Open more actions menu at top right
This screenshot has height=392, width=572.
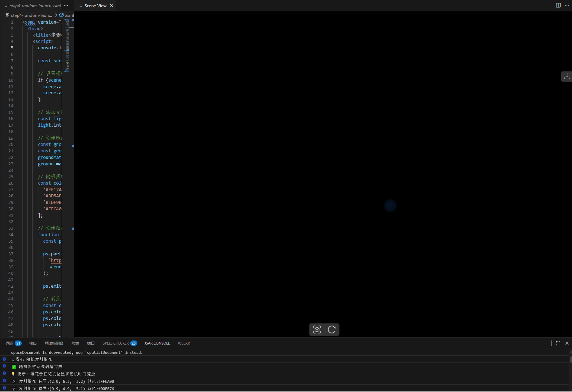[x=567, y=5]
